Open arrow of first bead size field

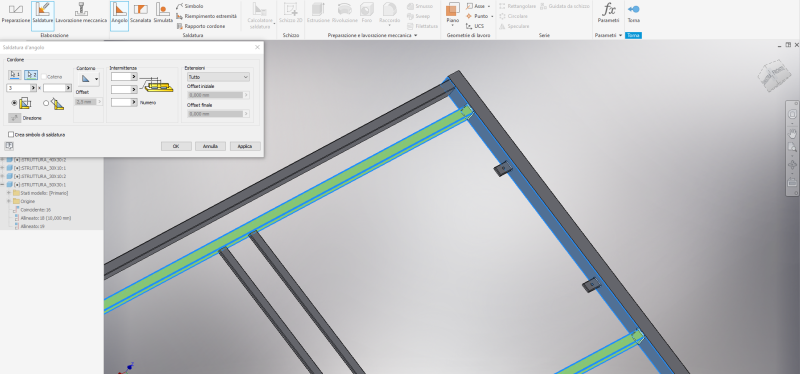(33, 88)
